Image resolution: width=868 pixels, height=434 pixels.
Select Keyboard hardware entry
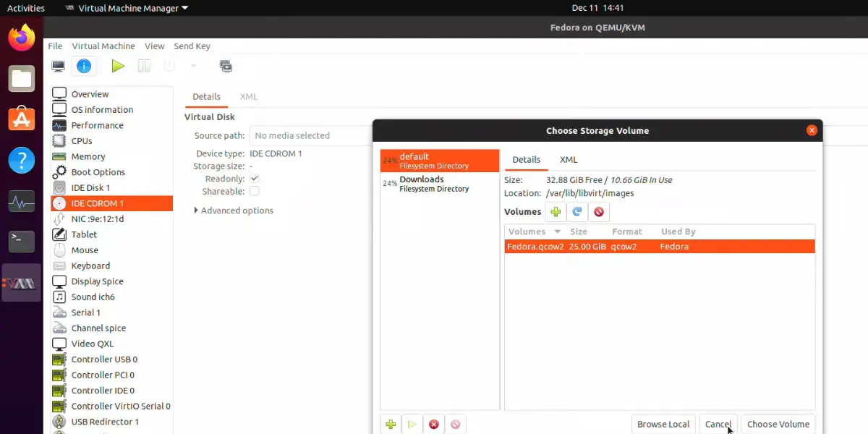tap(112, 266)
